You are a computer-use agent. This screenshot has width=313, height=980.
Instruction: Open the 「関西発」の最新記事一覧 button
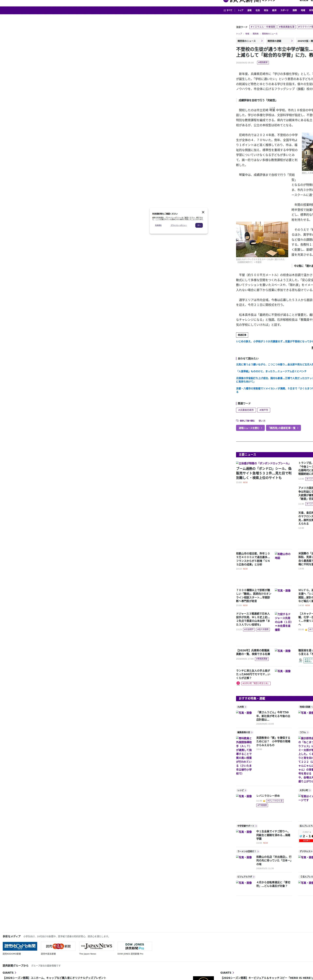click(x=283, y=428)
